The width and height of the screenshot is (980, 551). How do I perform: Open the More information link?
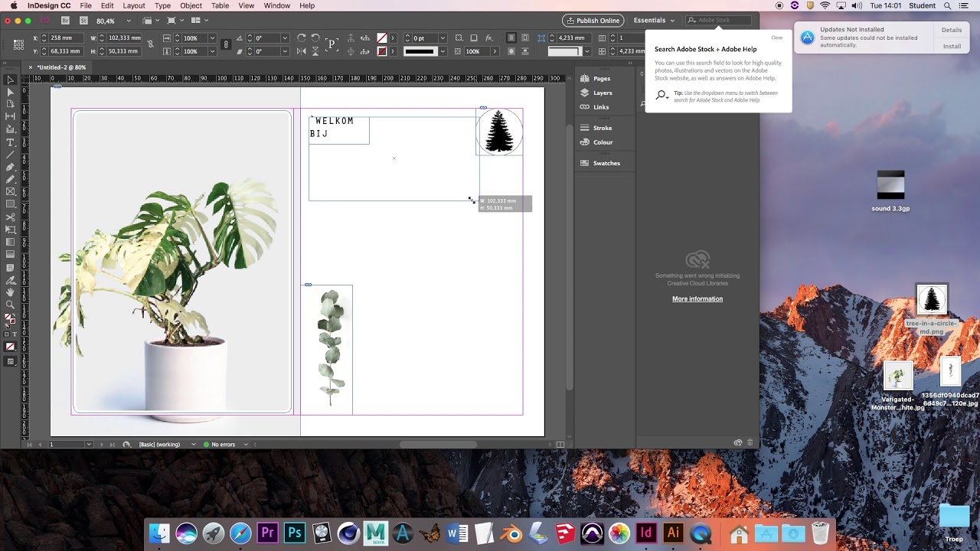pos(697,299)
